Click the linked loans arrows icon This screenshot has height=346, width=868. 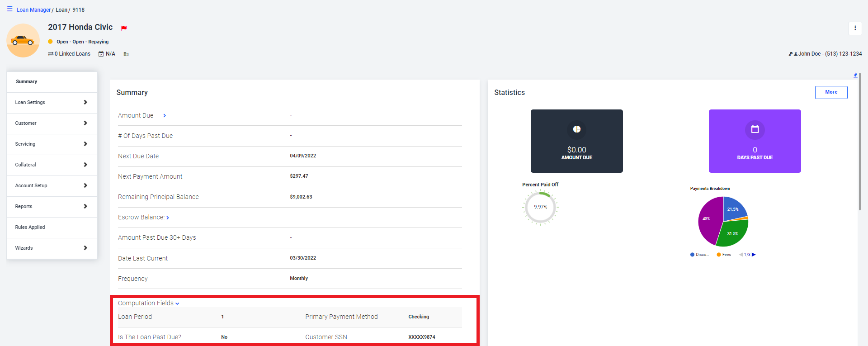[51, 54]
